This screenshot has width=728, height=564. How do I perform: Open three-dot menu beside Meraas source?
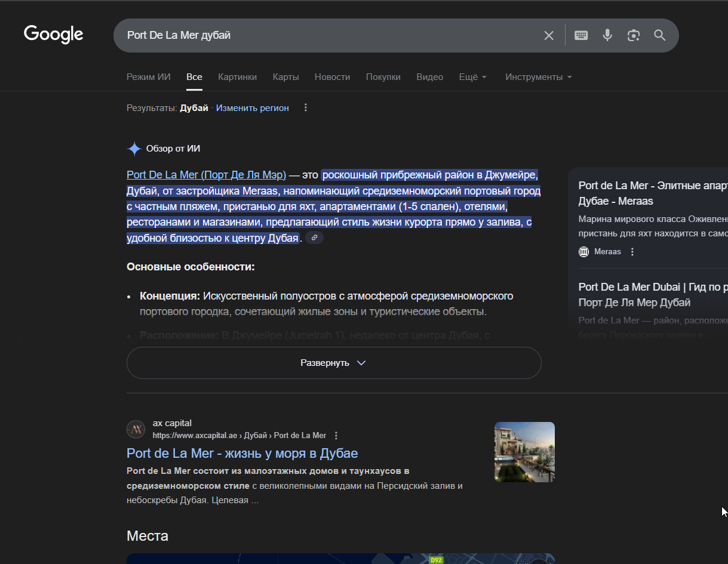pyautogui.click(x=632, y=252)
